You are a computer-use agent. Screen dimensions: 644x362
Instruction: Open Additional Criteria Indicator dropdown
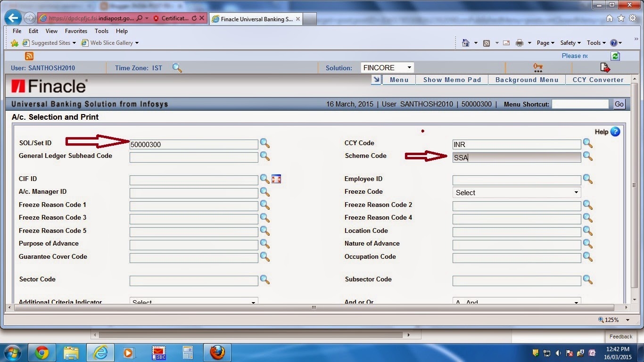pos(194,302)
